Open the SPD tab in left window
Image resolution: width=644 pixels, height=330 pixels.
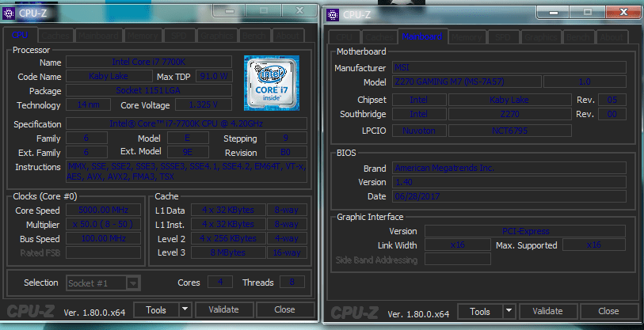[x=179, y=36]
